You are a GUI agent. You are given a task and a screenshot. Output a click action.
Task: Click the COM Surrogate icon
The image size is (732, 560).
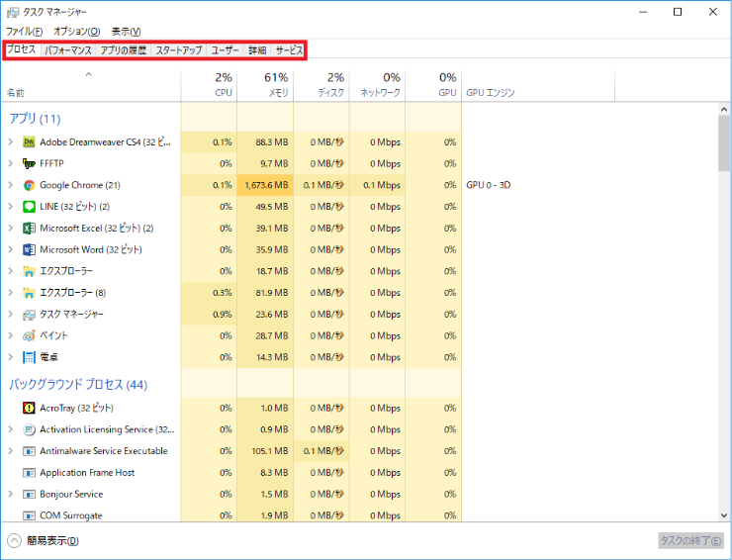(29, 515)
